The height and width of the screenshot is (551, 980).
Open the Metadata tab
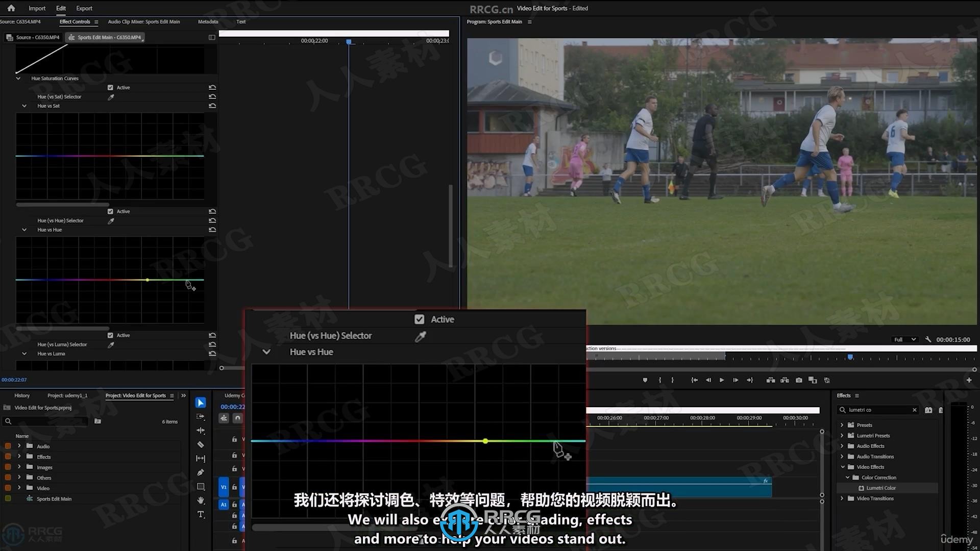click(208, 22)
